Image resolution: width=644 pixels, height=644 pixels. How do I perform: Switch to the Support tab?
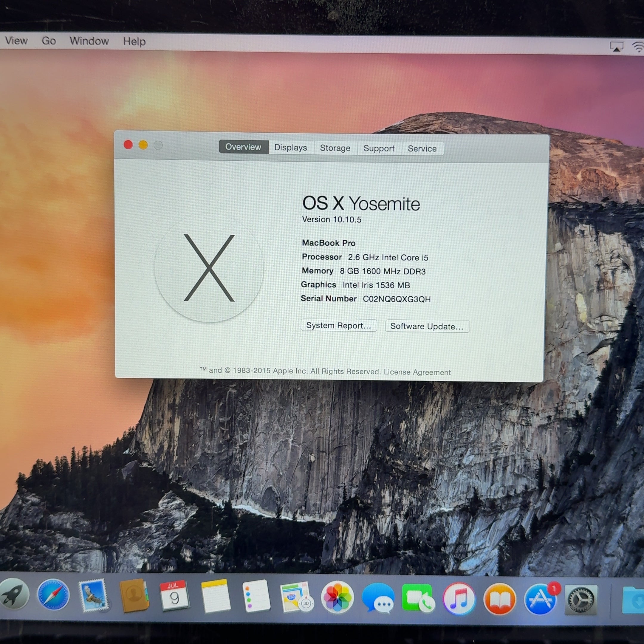[x=379, y=148]
